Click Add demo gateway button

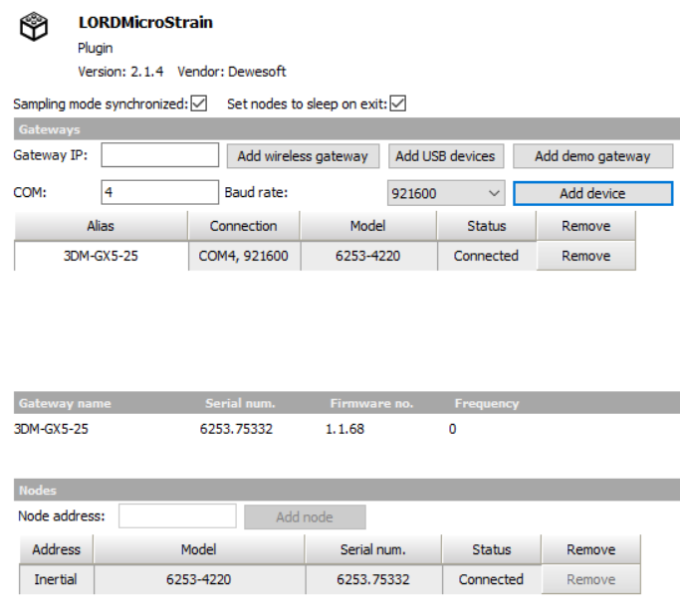pos(592,156)
